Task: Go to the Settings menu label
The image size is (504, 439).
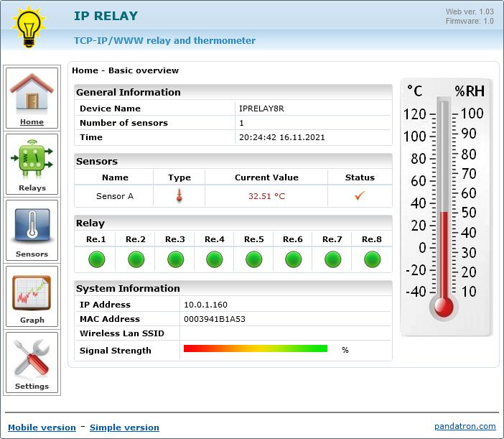Action: point(32,387)
